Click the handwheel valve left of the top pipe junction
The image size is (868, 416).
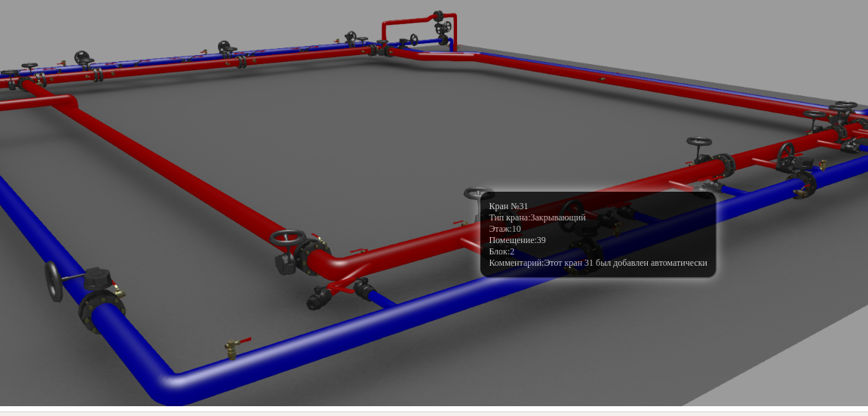click(351, 38)
